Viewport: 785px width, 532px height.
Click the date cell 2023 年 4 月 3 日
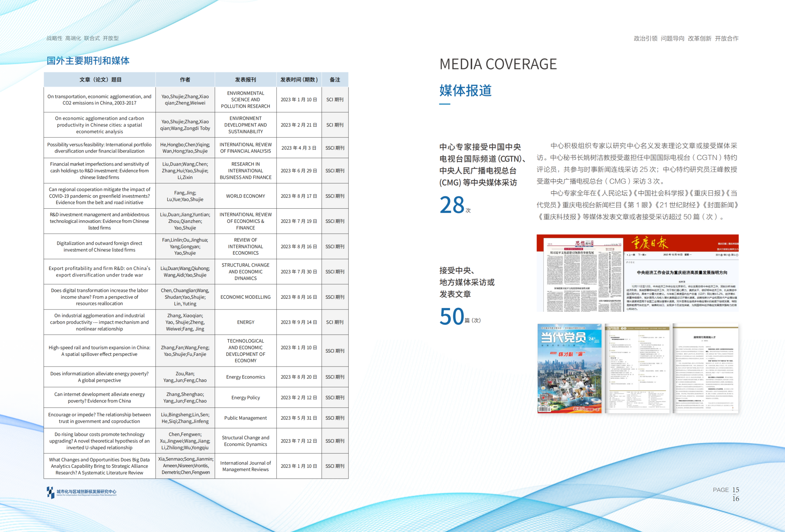click(299, 148)
